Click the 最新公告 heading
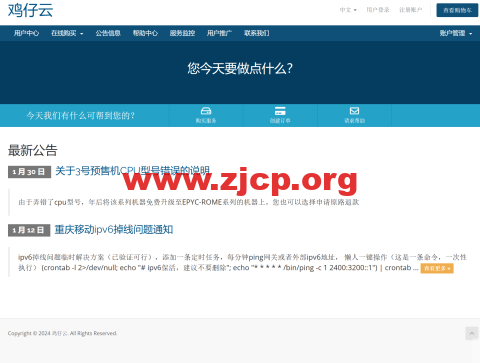Screen dimensions: 480x363 tap(33, 150)
